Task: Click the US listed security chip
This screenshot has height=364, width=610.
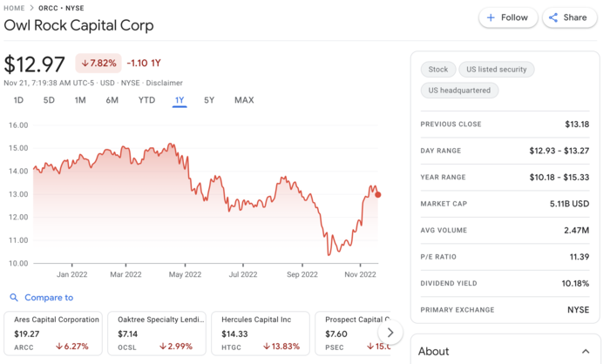Action: point(497,70)
